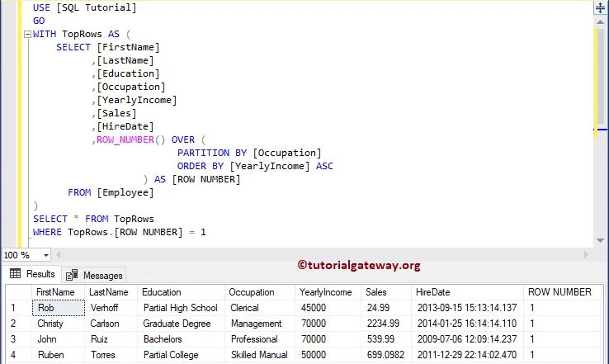This screenshot has height=364, width=609.
Task: Select the cell 'Rob'
Action: 58,308
